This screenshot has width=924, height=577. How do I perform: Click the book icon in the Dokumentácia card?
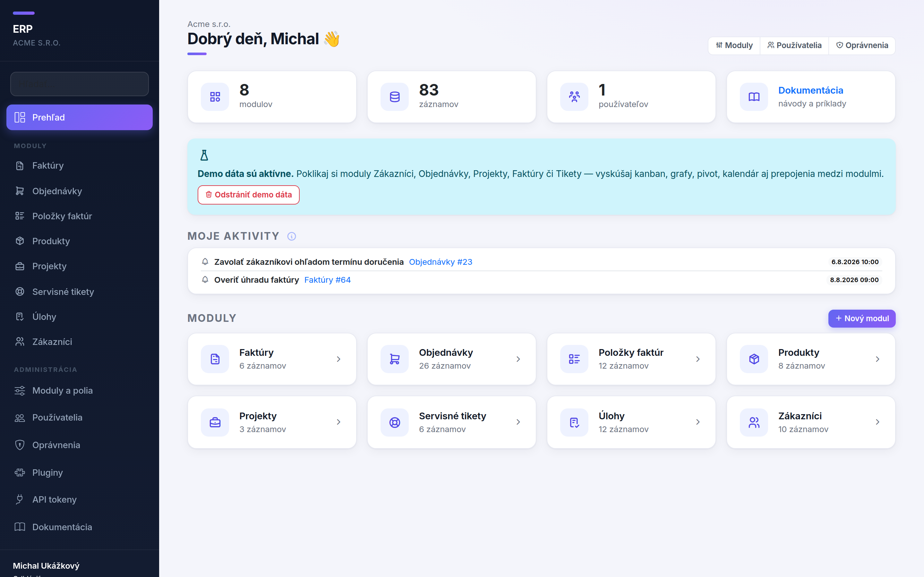[754, 97]
